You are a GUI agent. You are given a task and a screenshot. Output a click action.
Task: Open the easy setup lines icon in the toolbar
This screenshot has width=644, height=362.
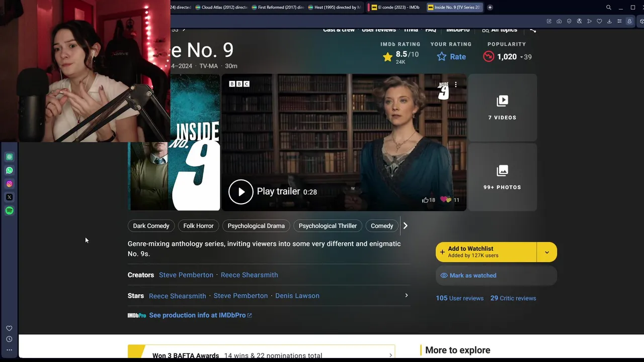619,21
